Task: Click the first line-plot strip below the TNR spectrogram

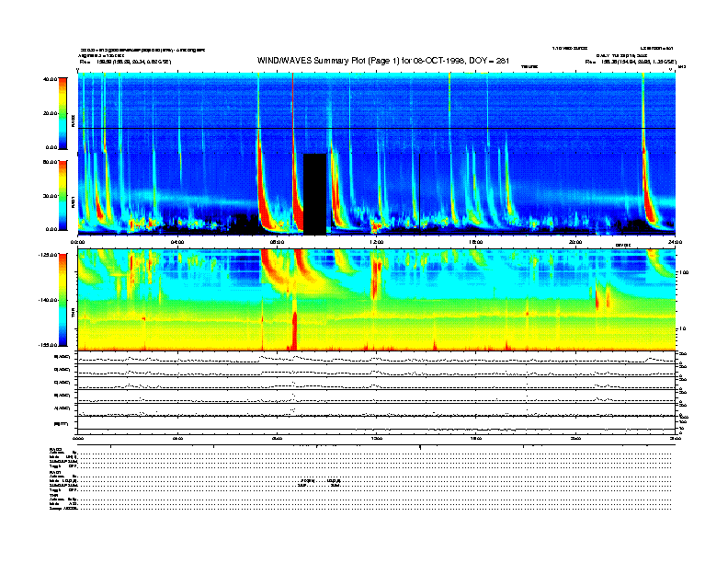Action: (x=377, y=358)
